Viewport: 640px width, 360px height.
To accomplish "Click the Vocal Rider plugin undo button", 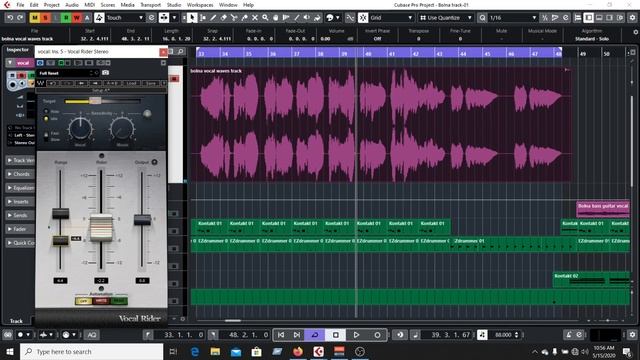I will [x=53, y=83].
